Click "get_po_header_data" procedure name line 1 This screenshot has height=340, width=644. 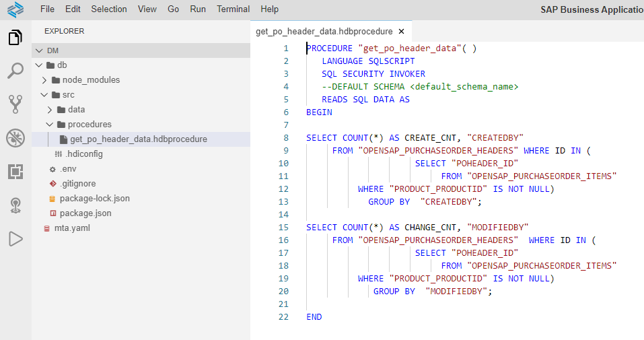(x=410, y=48)
